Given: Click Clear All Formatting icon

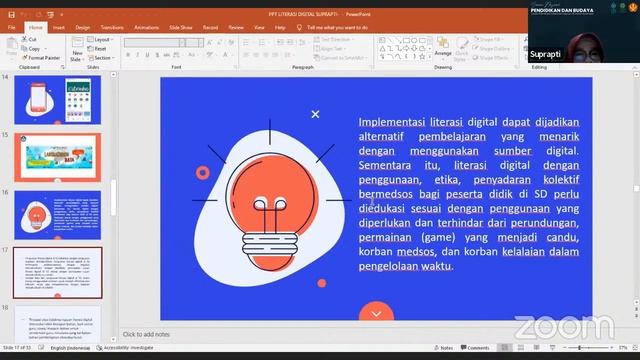Looking at the screenshot, I should [x=231, y=42].
